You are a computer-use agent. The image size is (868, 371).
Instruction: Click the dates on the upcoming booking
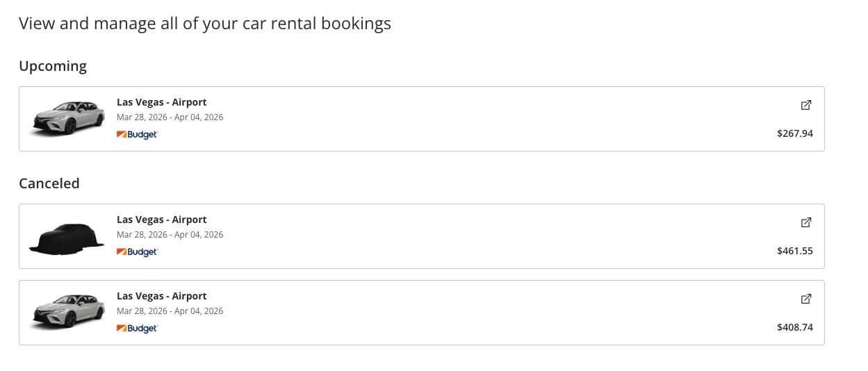(x=170, y=117)
